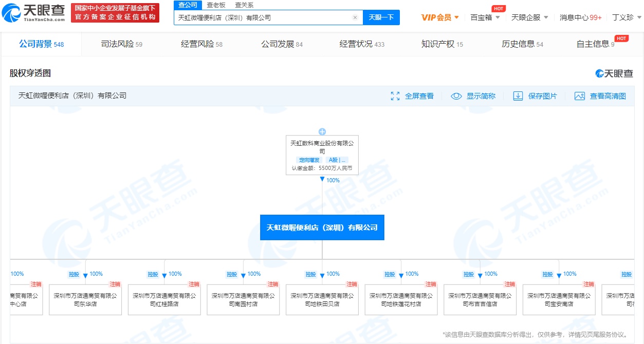Select the 天虹数科商业股份有限公司 shareholder node

pyautogui.click(x=322, y=155)
